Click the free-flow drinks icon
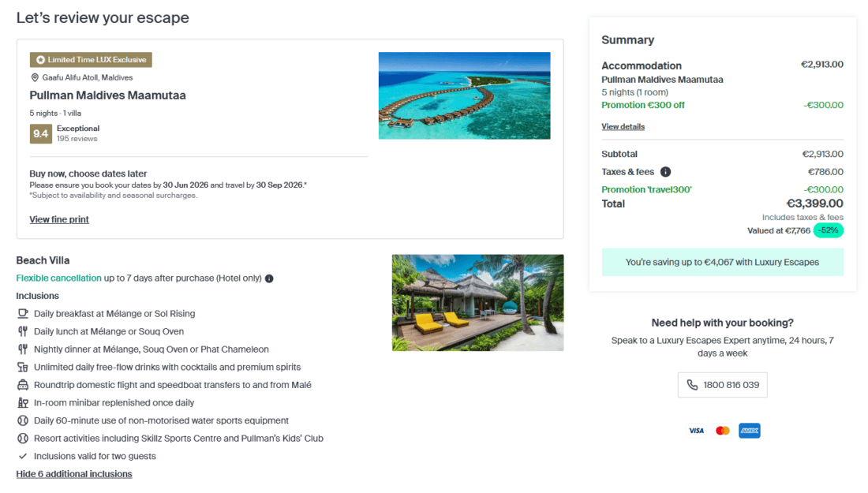Screen dimensions: 868x493 23,367
